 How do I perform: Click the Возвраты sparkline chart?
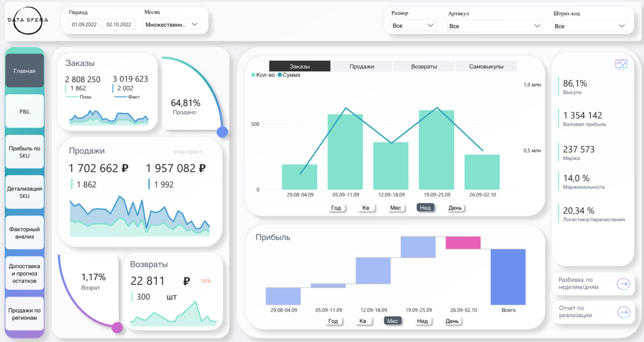[173, 314]
